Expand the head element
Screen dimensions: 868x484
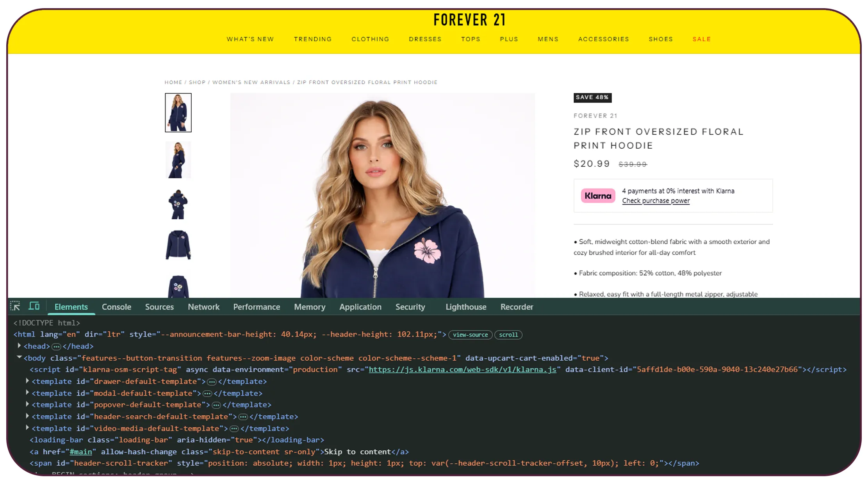coord(19,346)
